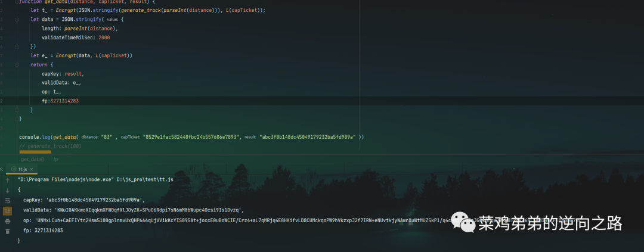The width and height of the screenshot is (644, 252).
Task: Collapse the return block fold marker
Action: [16, 64]
